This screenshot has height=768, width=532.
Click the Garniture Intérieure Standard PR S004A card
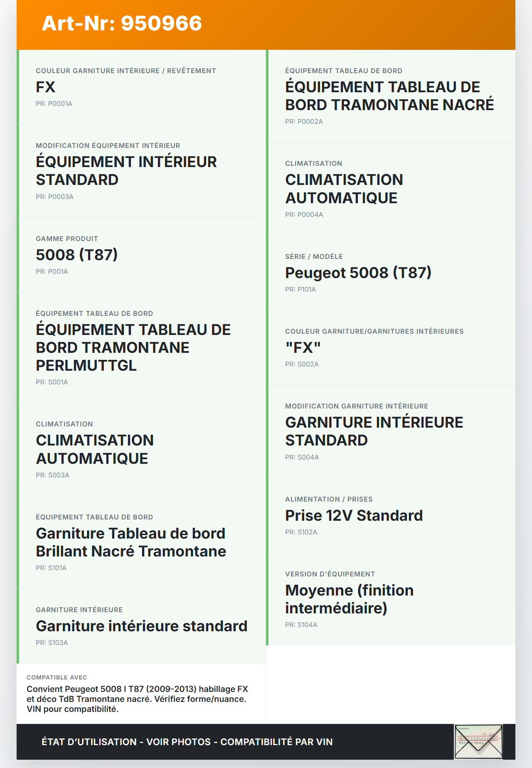point(391,432)
